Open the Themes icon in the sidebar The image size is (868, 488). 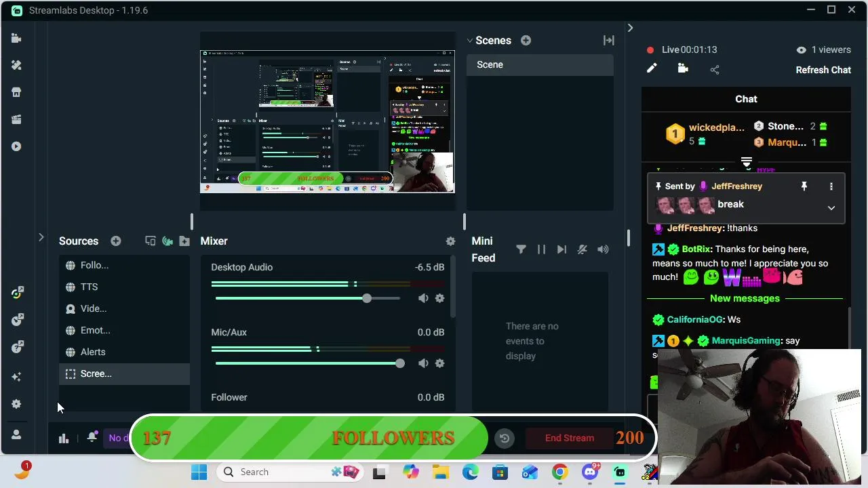16,65
